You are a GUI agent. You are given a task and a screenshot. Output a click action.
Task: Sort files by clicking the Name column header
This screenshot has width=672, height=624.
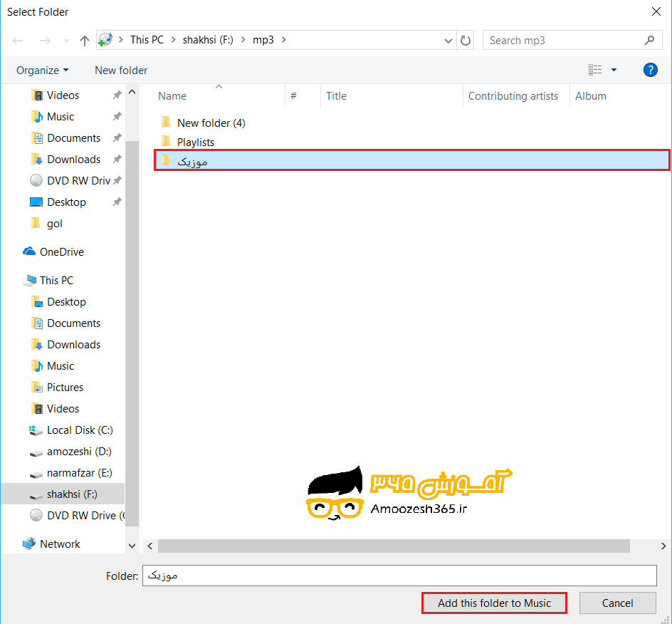coord(172,95)
